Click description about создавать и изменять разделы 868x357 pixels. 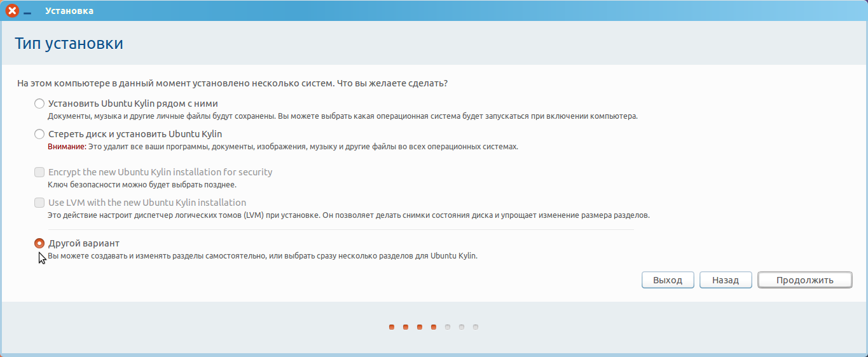point(263,256)
